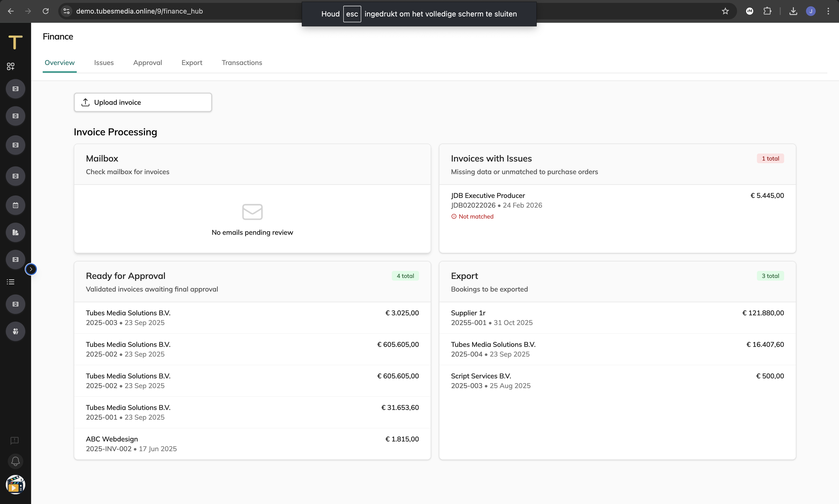Click the list icon in sidebar
Screen dimensions: 839x504
(x=10, y=282)
